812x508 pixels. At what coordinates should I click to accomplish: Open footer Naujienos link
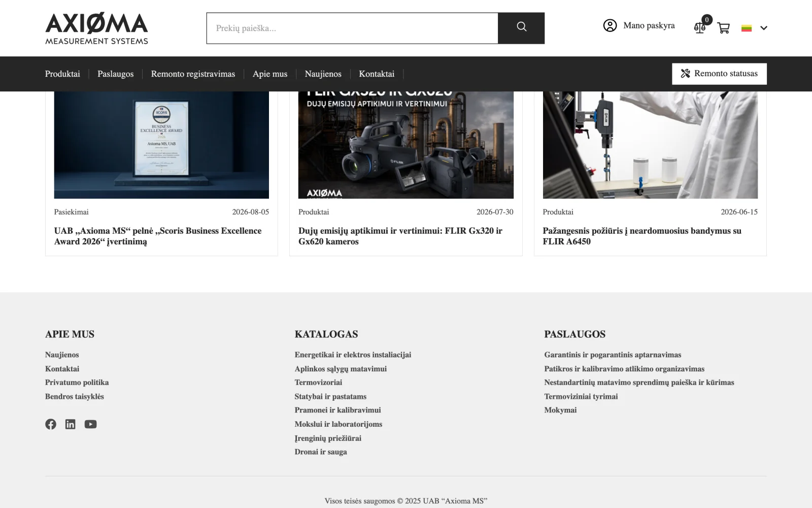(62, 355)
